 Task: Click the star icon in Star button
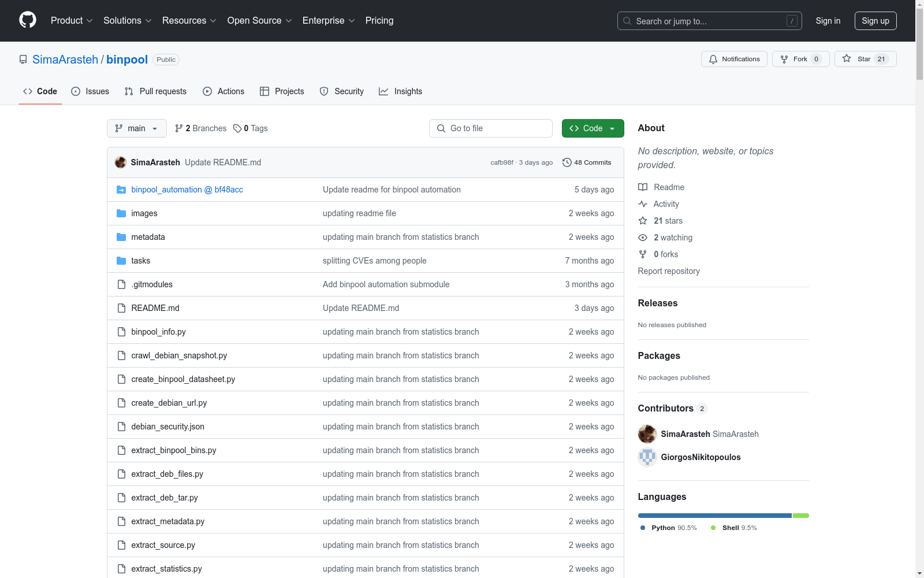click(847, 58)
